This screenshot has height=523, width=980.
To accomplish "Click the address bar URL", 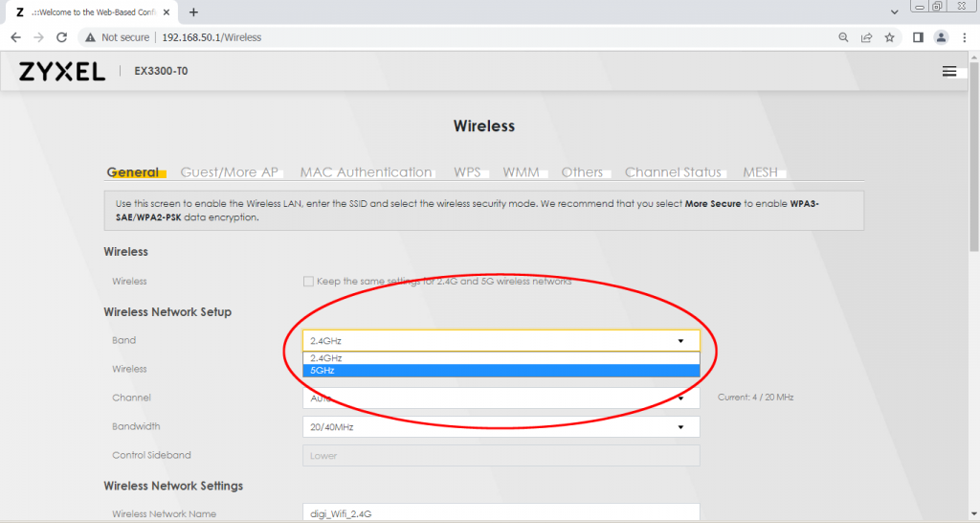I will point(212,37).
